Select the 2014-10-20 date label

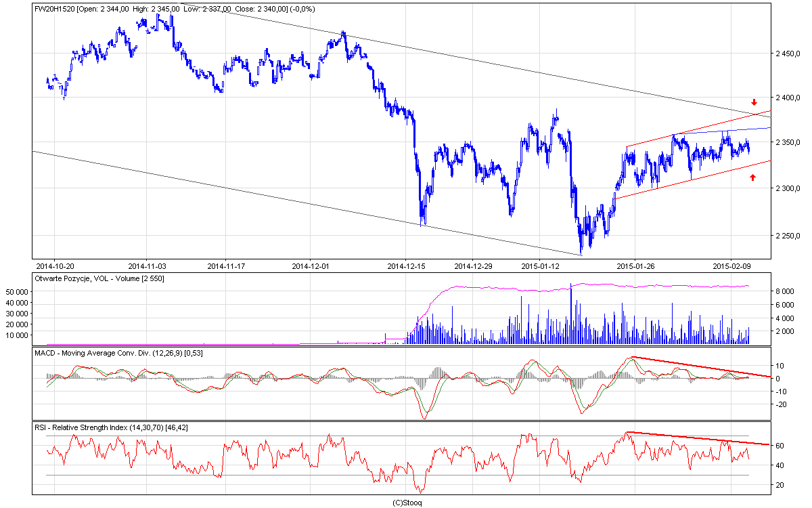point(55,266)
